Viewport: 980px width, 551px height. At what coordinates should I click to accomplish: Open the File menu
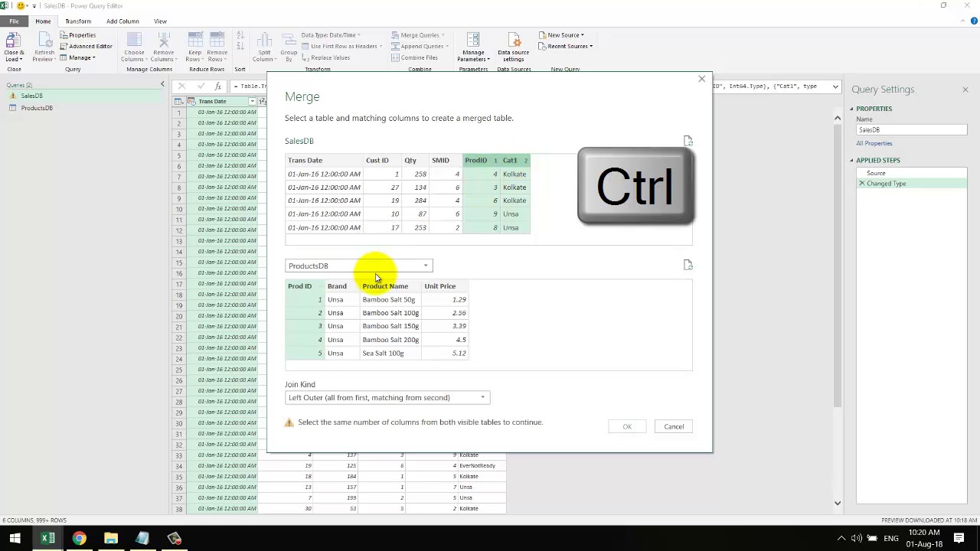14,21
